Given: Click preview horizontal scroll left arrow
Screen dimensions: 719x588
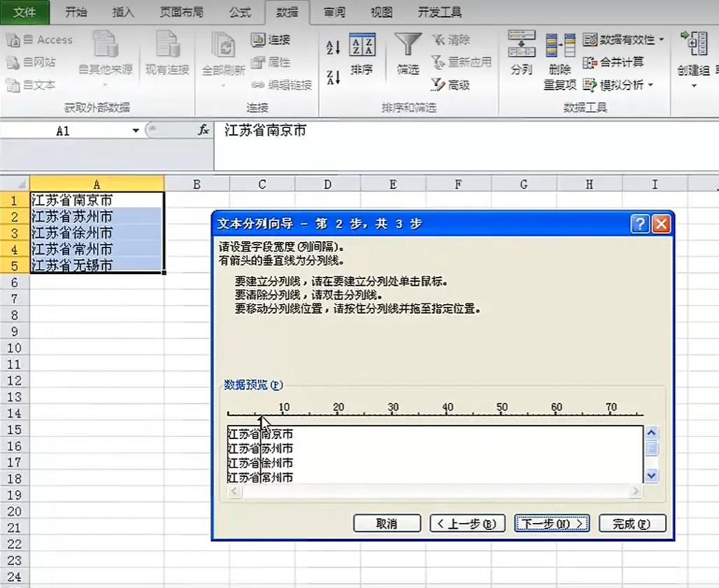Looking at the screenshot, I should 234,492.
